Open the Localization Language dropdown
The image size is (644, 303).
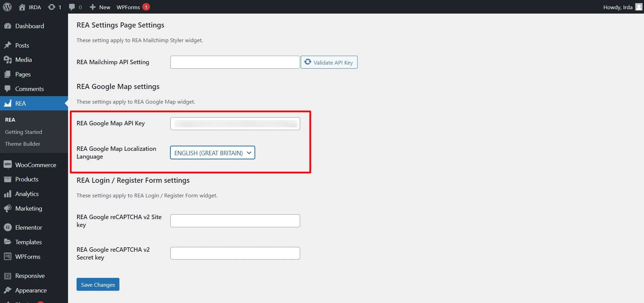tap(213, 153)
